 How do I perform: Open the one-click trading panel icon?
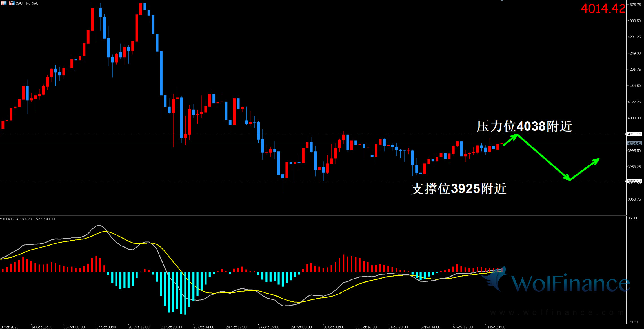12,3
